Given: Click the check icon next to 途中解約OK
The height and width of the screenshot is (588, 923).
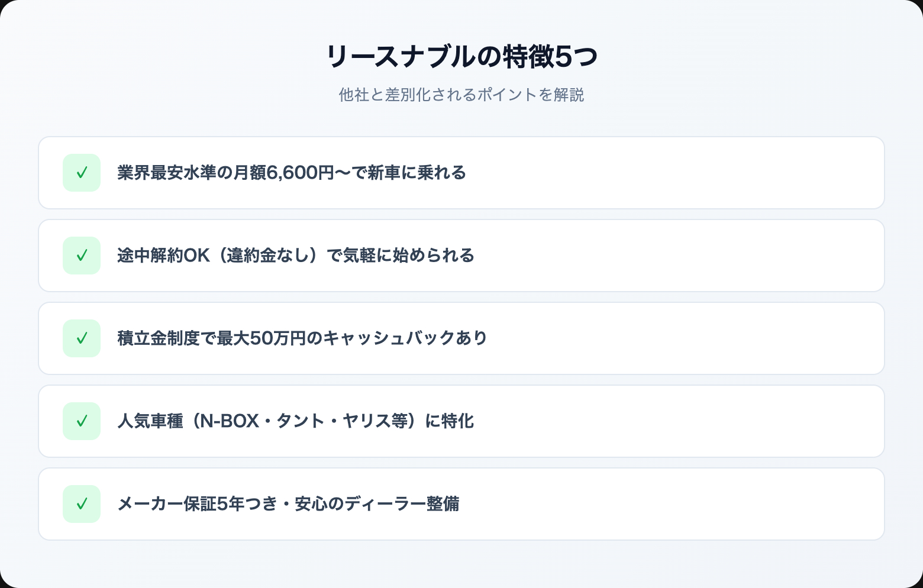Looking at the screenshot, I should pos(82,256).
